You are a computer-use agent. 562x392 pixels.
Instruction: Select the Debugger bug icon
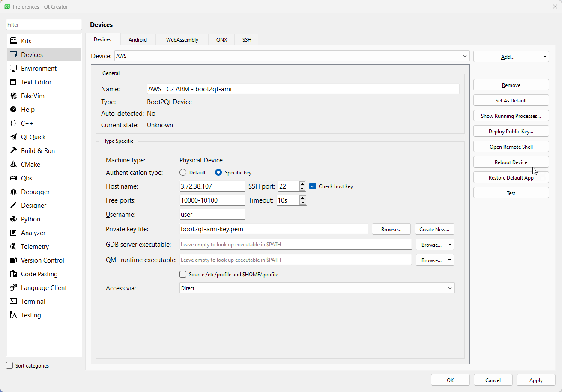pos(13,192)
